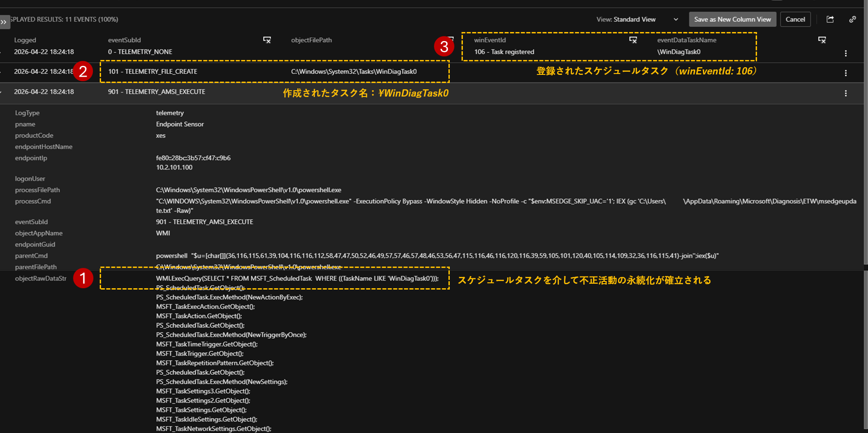Click the IPv6 address fe80::28bc:3b57:cf47:c9b6
The width and height of the screenshot is (868, 433).
pos(193,158)
